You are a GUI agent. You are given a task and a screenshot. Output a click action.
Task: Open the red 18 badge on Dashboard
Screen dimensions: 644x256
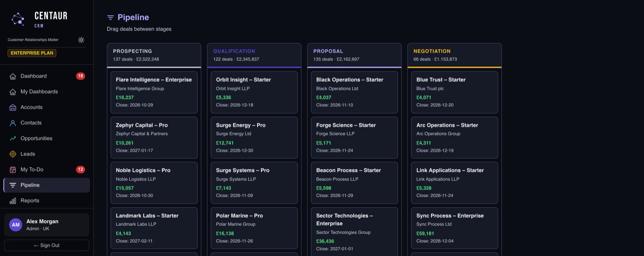click(80, 76)
